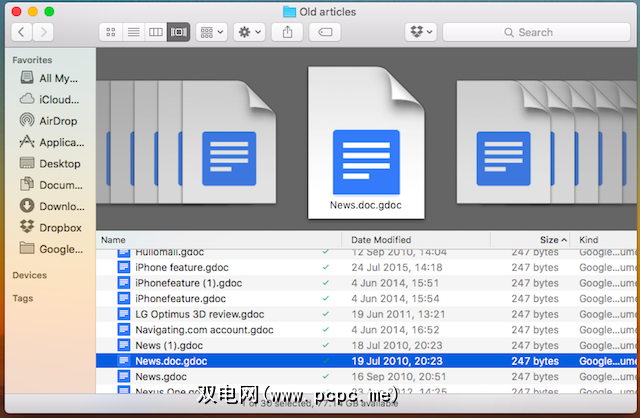This screenshot has height=418, width=640.
Task: Go forward with the right chevron button
Action: tap(43, 32)
